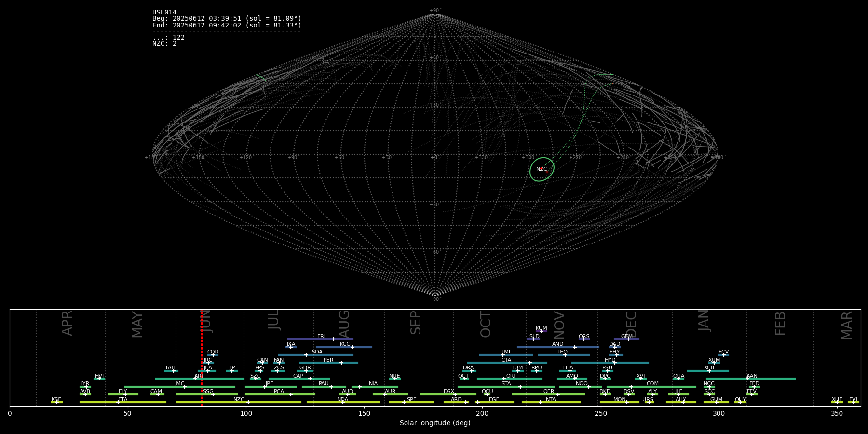Viewport: 868px width, 434px height.
Task: Select the SDA shower bar
Action: coord(315,355)
